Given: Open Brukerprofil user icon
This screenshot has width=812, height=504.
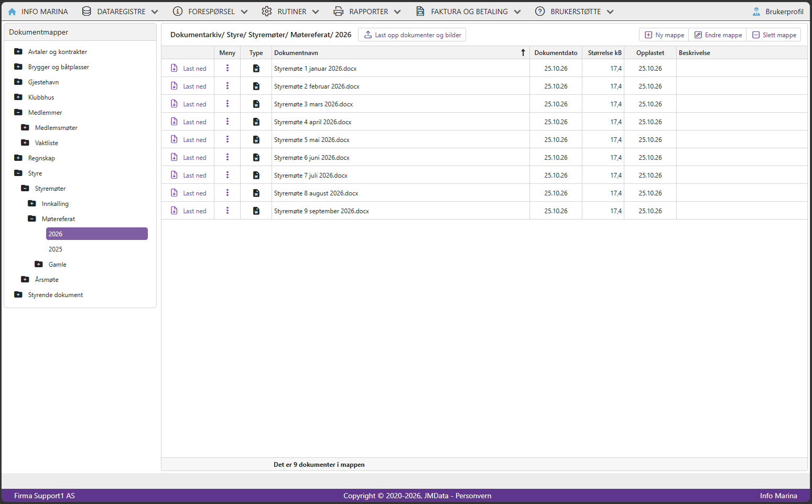Looking at the screenshot, I should [x=756, y=12].
